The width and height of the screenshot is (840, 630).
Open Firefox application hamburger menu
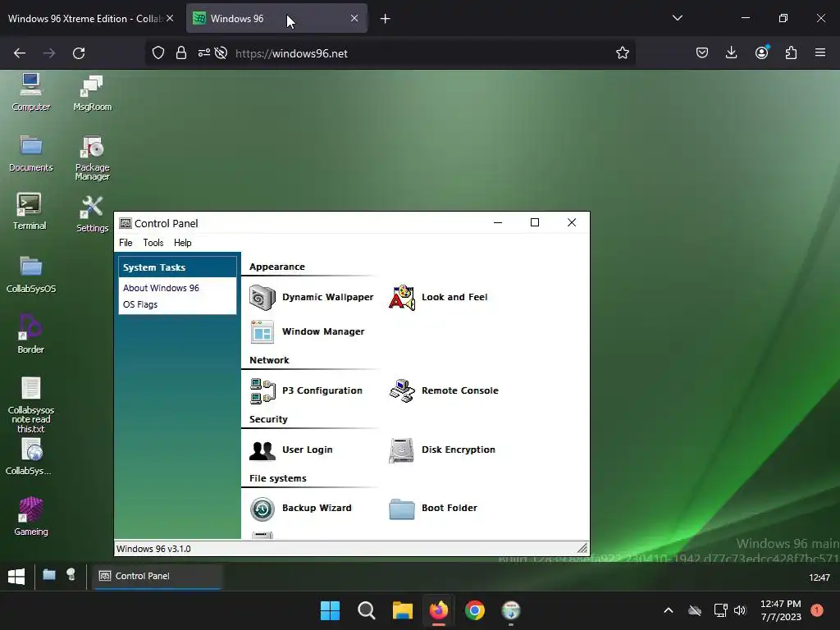click(819, 52)
